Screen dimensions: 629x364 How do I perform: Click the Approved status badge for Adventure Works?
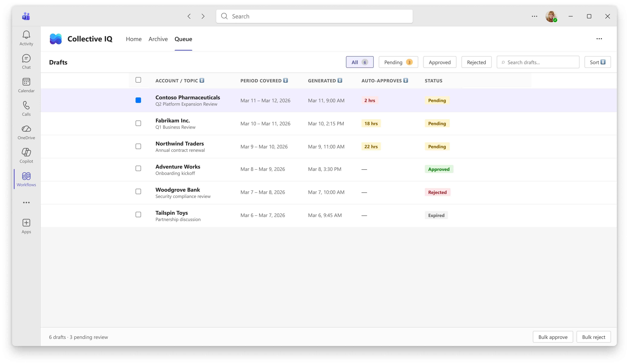click(439, 169)
